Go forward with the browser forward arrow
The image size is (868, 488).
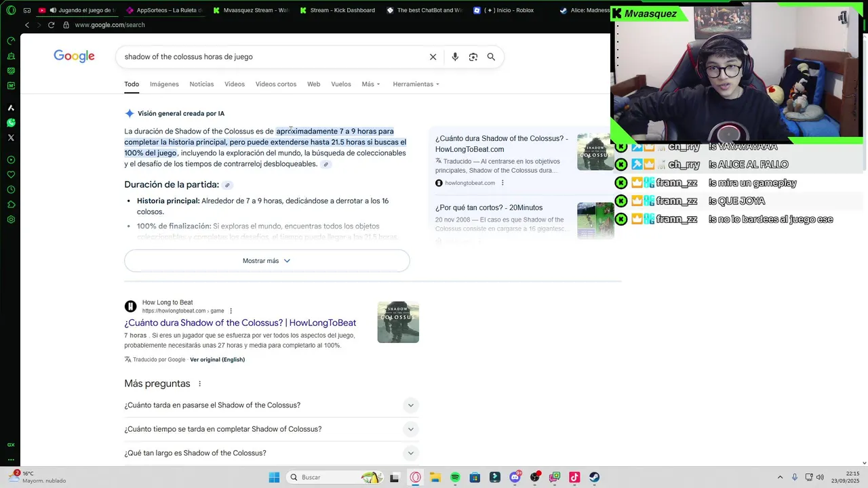coord(39,25)
